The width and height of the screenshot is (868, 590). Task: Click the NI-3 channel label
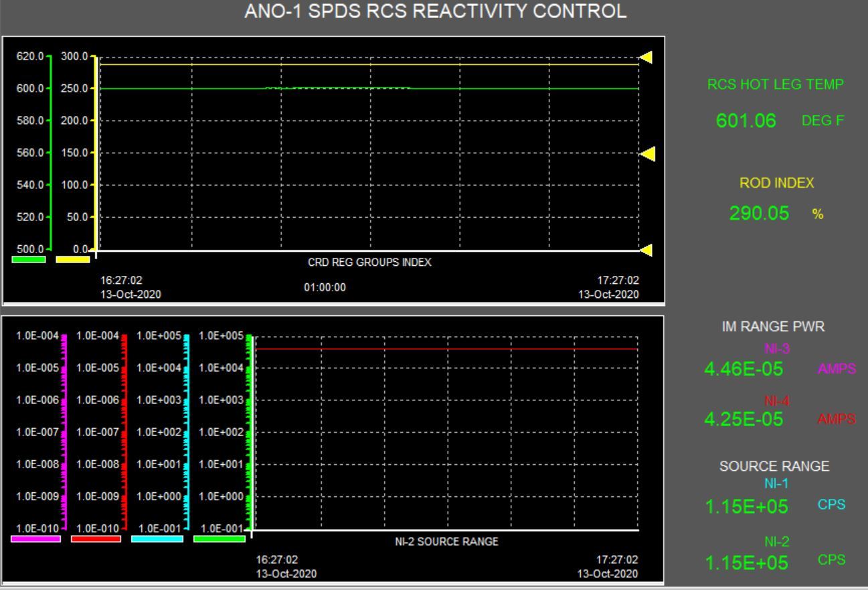pyautogui.click(x=776, y=348)
